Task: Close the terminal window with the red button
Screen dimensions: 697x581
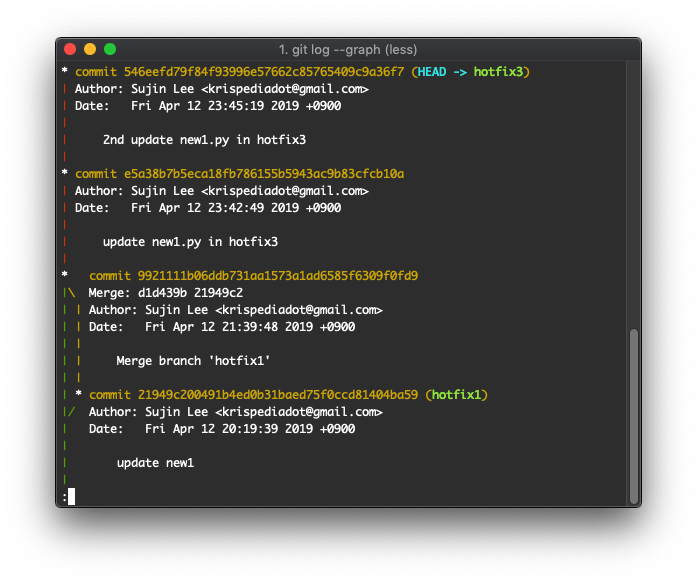Action: 70,49
